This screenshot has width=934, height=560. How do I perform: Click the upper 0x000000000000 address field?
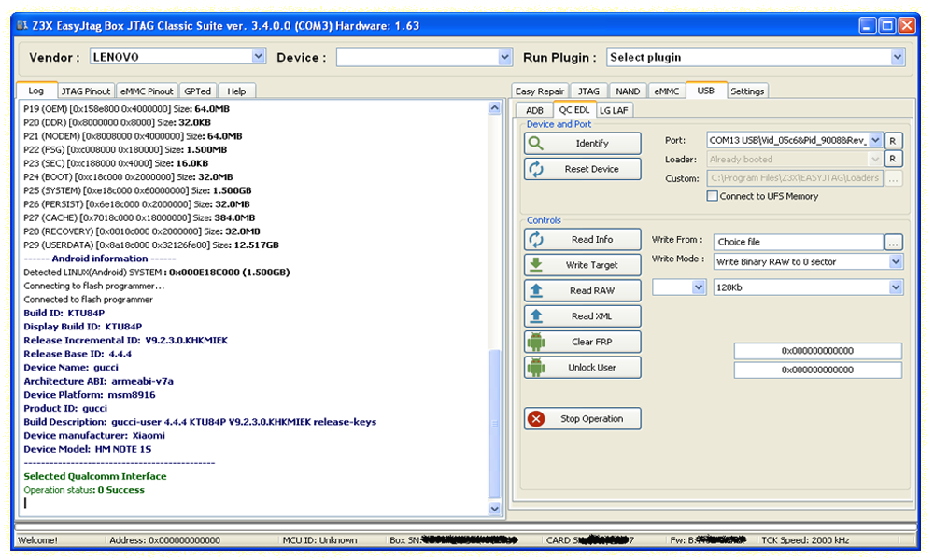[x=818, y=351]
